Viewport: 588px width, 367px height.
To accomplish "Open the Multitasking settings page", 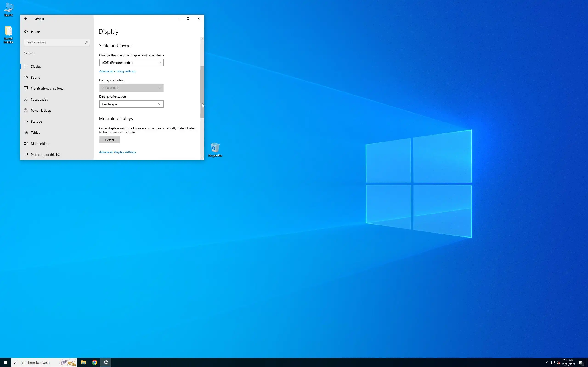I will tap(40, 144).
